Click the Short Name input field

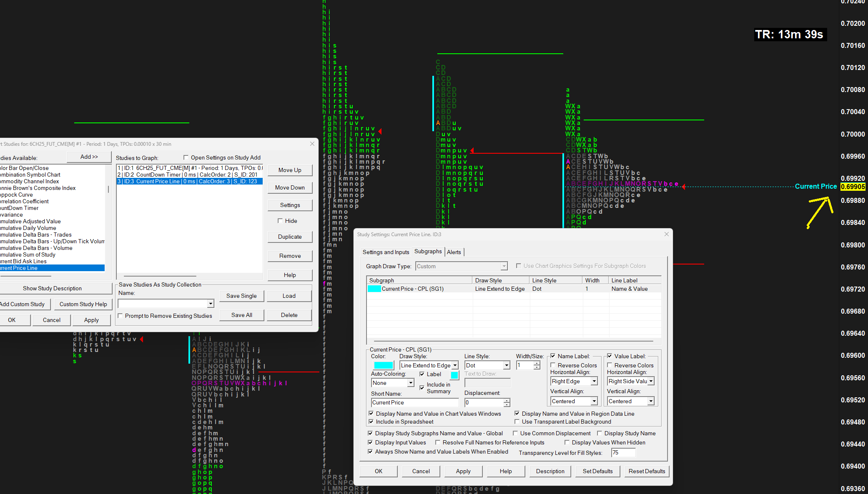click(x=414, y=402)
